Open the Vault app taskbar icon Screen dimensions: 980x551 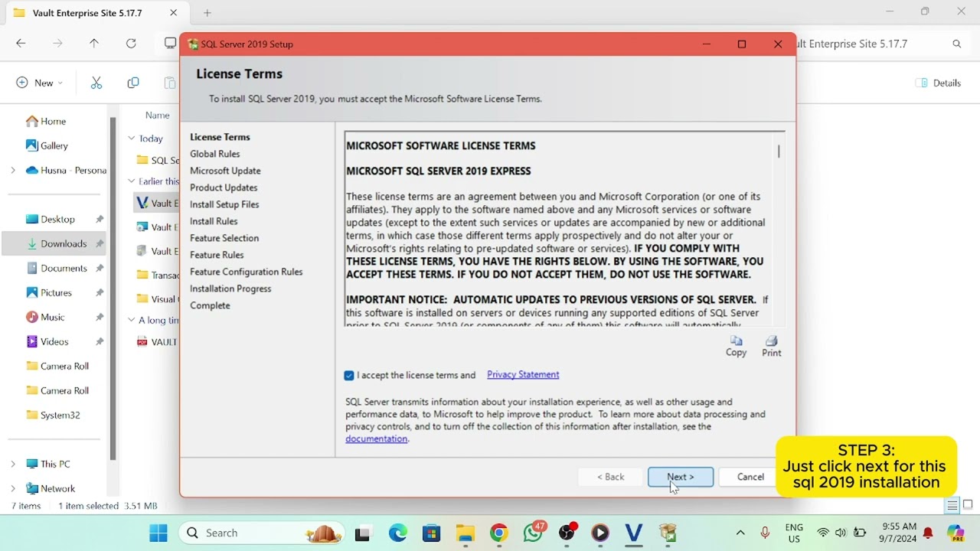(633, 533)
